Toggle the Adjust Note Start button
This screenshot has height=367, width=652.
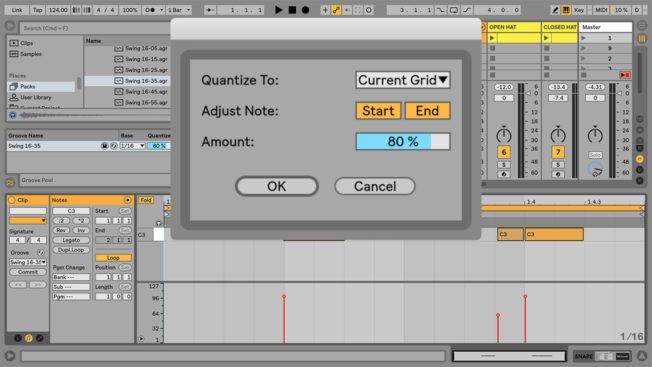pos(378,111)
